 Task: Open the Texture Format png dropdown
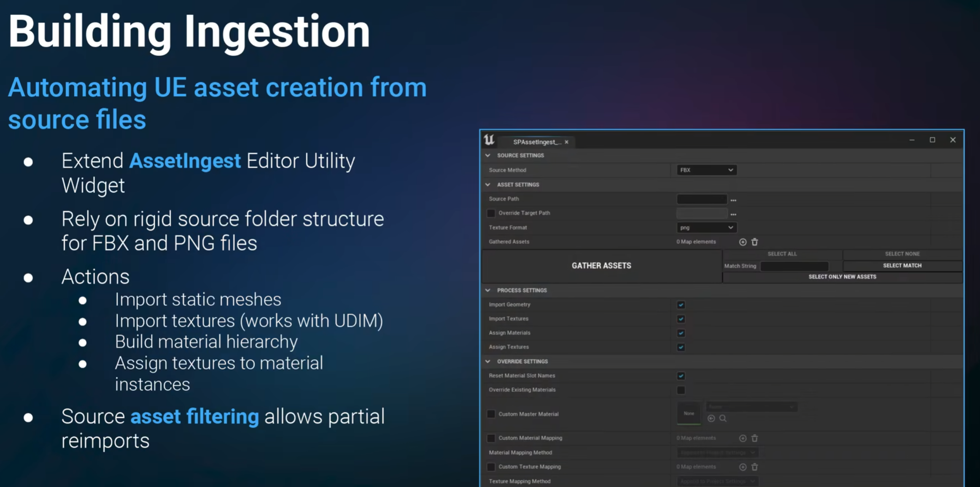tap(706, 228)
